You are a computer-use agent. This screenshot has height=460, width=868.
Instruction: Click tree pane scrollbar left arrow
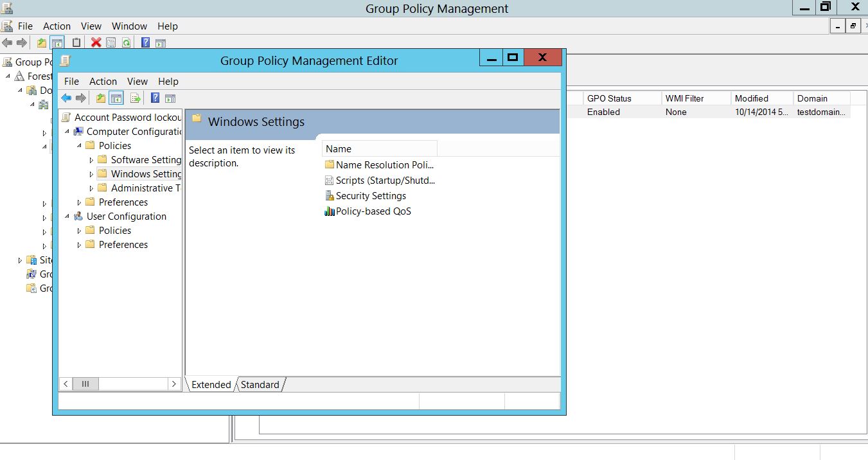[x=66, y=384]
